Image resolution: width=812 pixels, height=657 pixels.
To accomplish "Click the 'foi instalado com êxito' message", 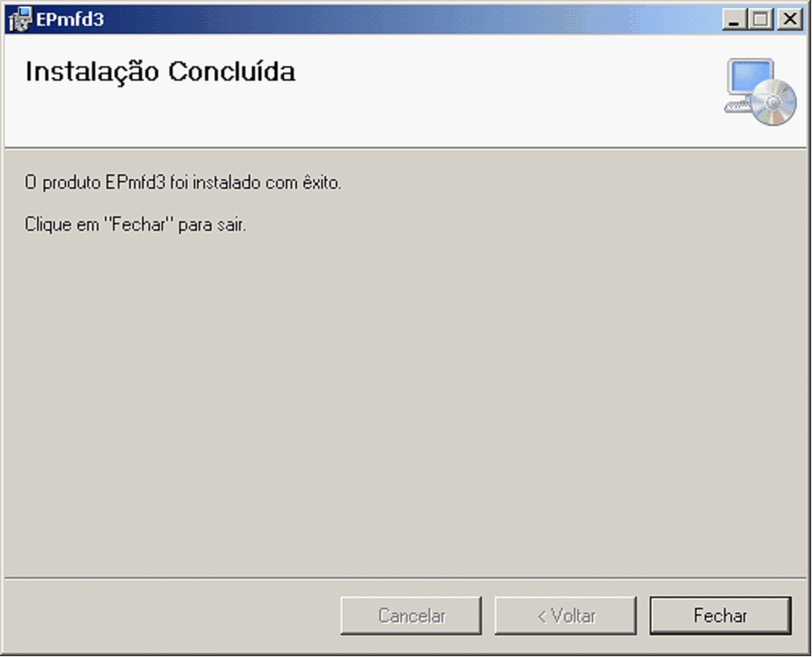I will pos(182,182).
